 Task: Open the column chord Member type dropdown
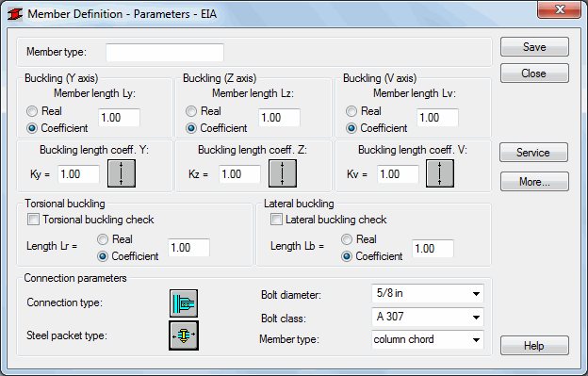[428, 339]
